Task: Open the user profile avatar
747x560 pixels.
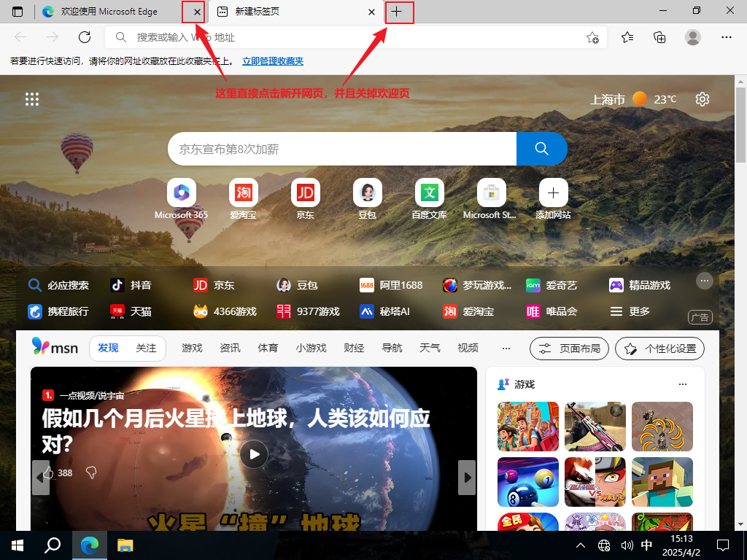Action: click(693, 37)
